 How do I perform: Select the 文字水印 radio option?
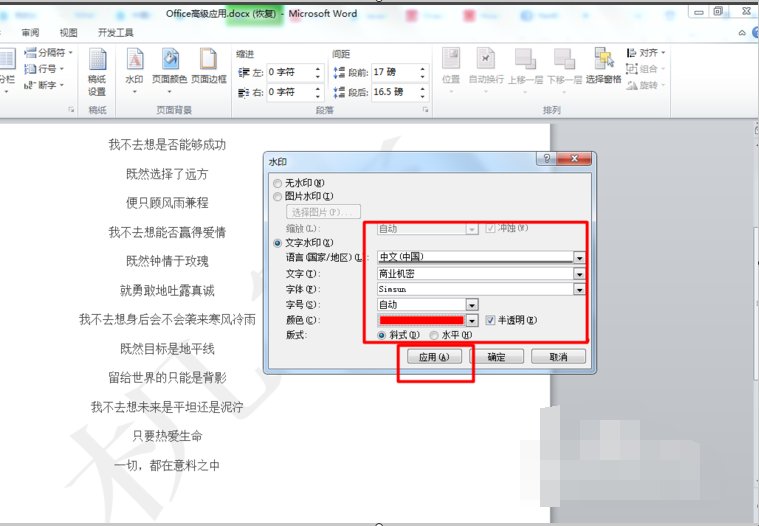[277, 243]
